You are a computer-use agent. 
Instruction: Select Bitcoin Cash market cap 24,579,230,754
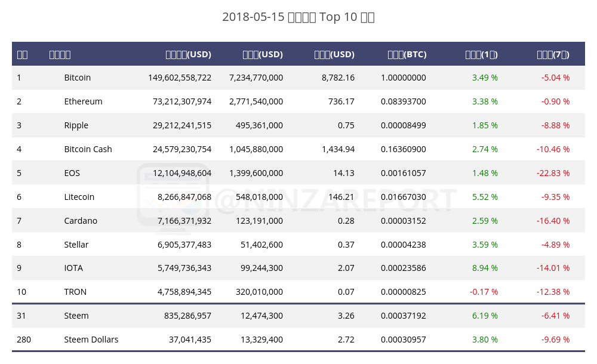pos(182,149)
